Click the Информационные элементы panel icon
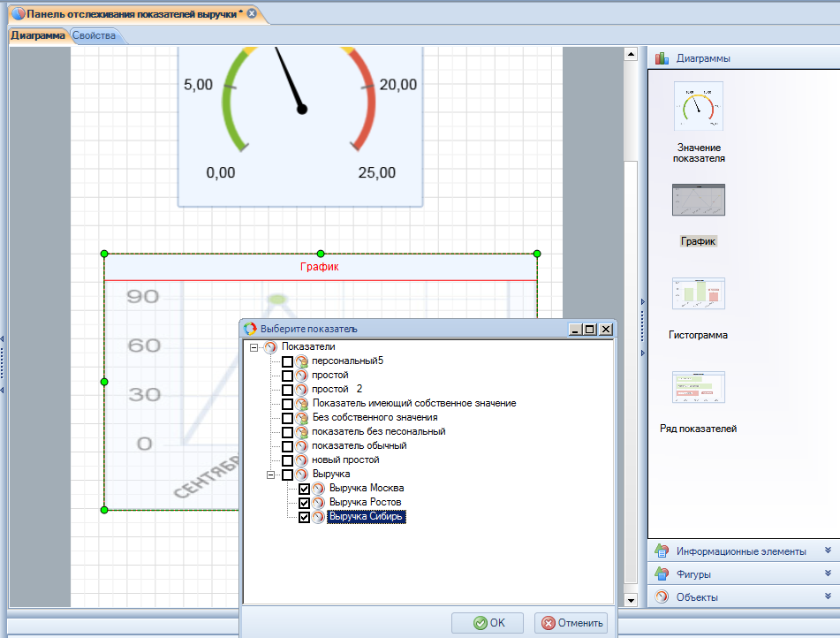This screenshot has height=638, width=840. pyautogui.click(x=662, y=551)
